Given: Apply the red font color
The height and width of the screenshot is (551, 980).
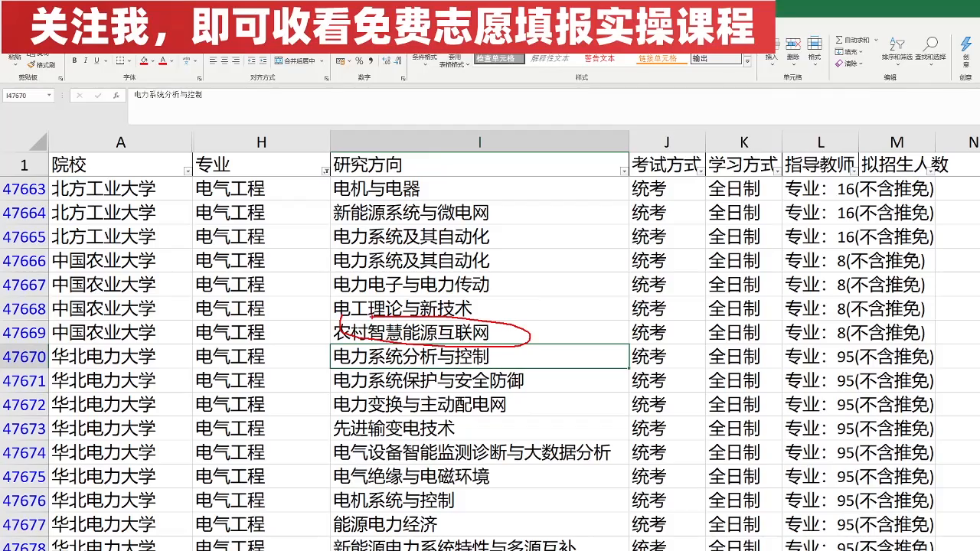Looking at the screenshot, I should click(162, 60).
